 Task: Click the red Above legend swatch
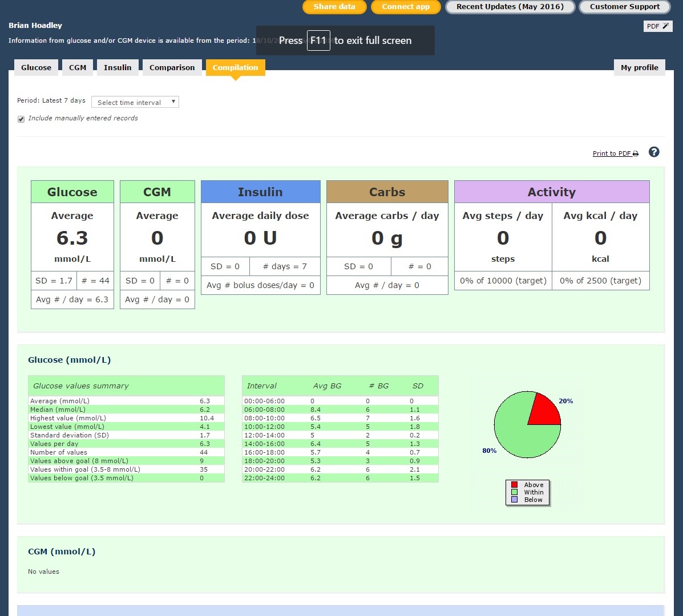(x=514, y=485)
